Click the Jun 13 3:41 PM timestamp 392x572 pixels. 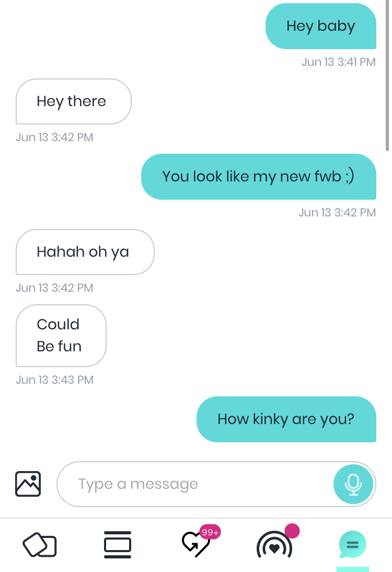[x=338, y=62]
